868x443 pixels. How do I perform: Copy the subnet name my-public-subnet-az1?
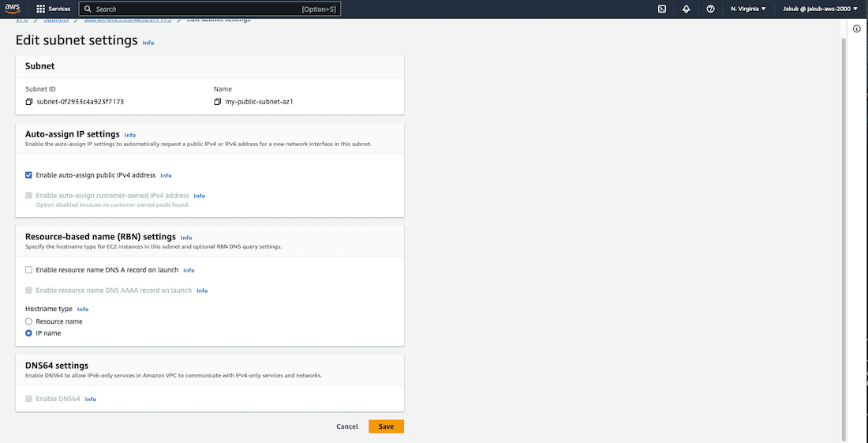click(x=218, y=102)
